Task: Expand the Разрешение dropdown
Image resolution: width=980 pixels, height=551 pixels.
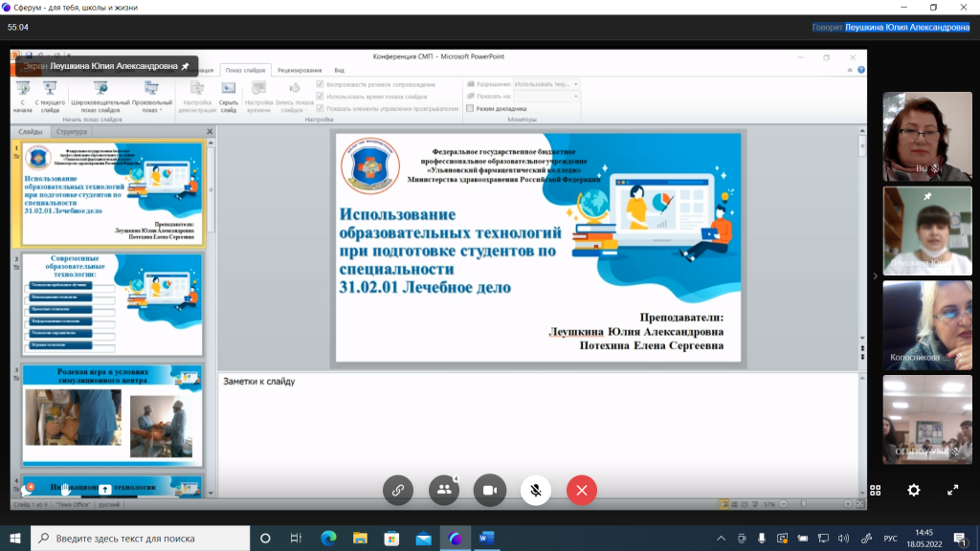Action: pyautogui.click(x=546, y=84)
